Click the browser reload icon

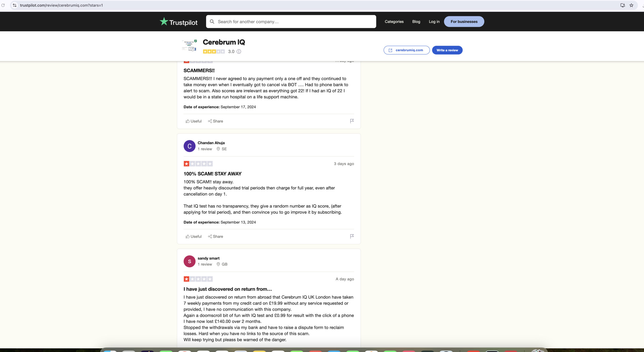pos(3,5)
